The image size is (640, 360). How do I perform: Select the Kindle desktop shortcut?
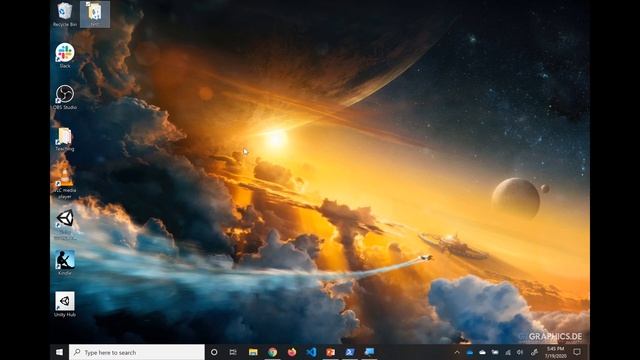point(65,263)
